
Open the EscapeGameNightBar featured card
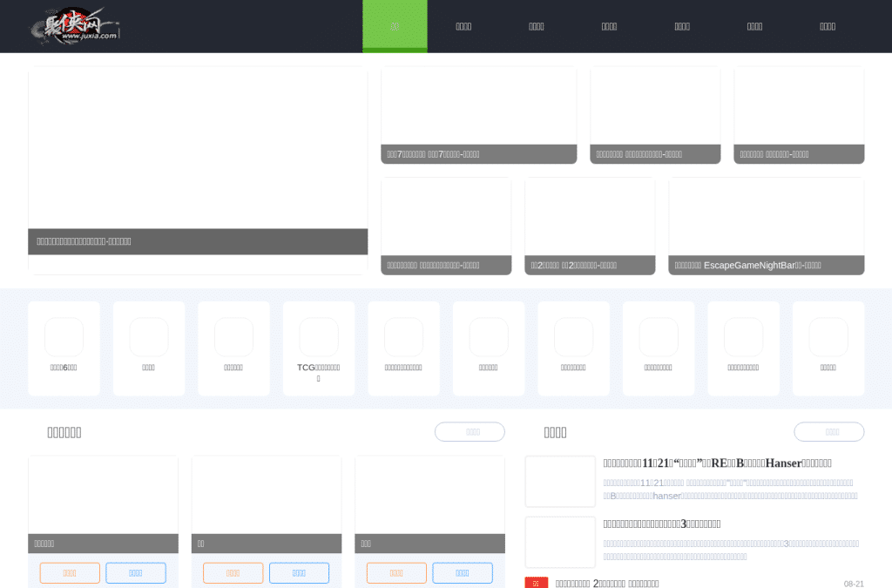point(767,226)
